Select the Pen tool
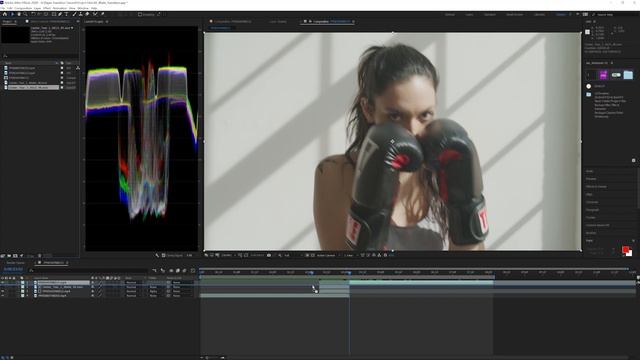The height and width of the screenshot is (360, 640). click(60, 14)
